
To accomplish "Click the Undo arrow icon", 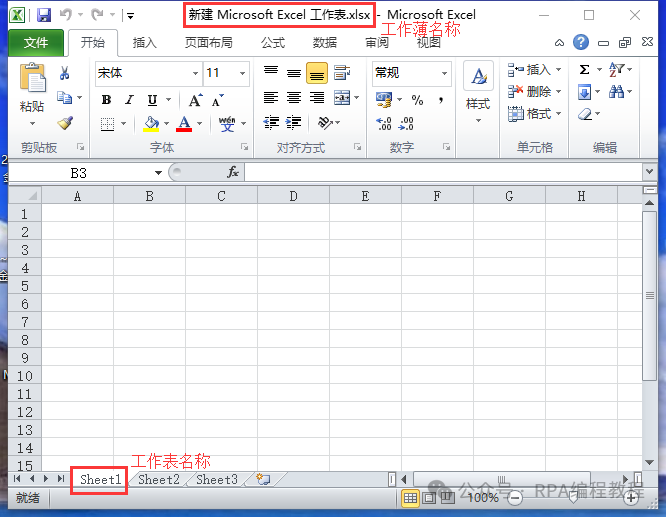I will [65, 15].
